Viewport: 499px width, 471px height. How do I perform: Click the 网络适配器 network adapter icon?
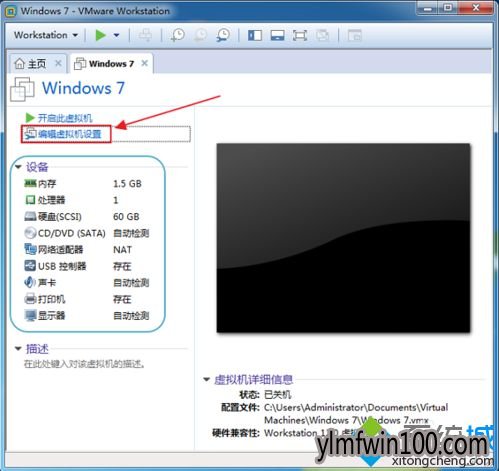pos(30,249)
